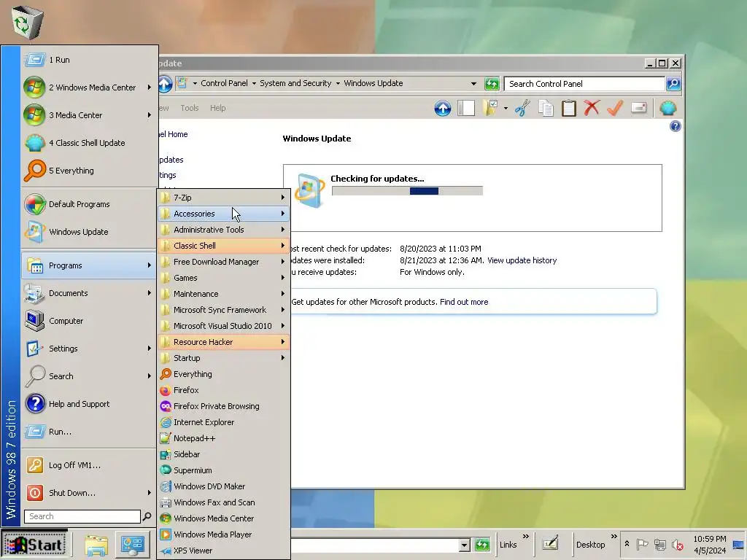Screen dimensions: 747x560
Task: Open Settings in Start menu
Action: [88, 349]
